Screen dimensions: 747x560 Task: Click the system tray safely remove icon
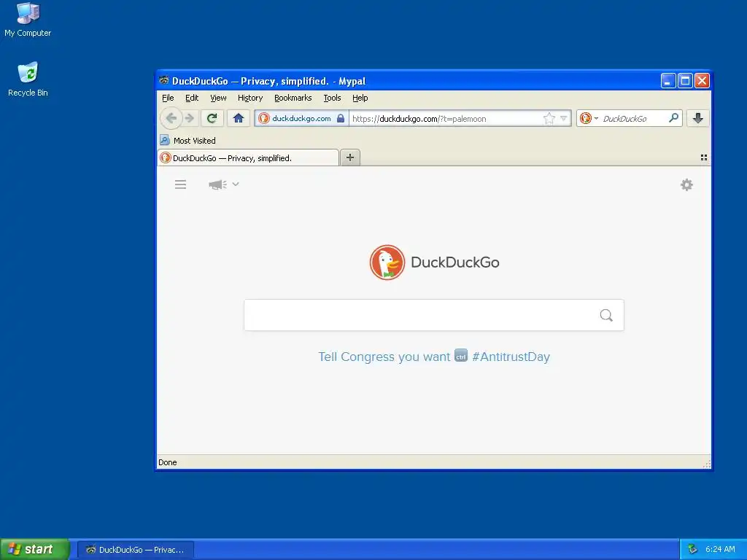[692, 549]
